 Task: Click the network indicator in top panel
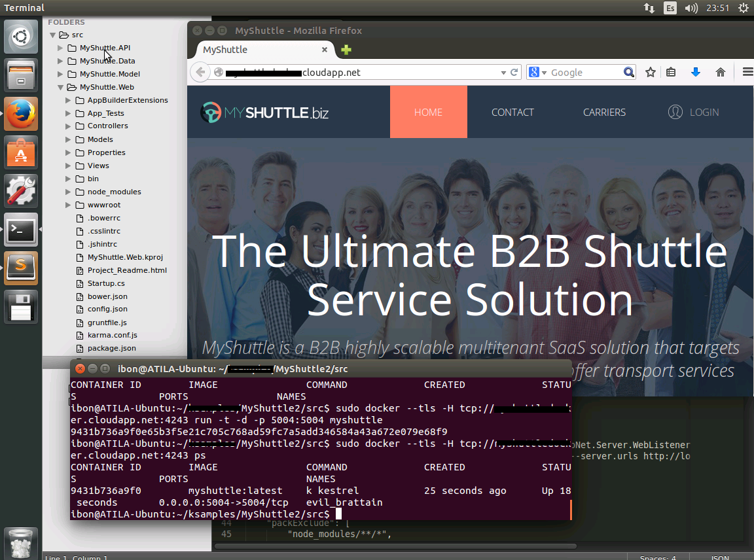coord(649,8)
